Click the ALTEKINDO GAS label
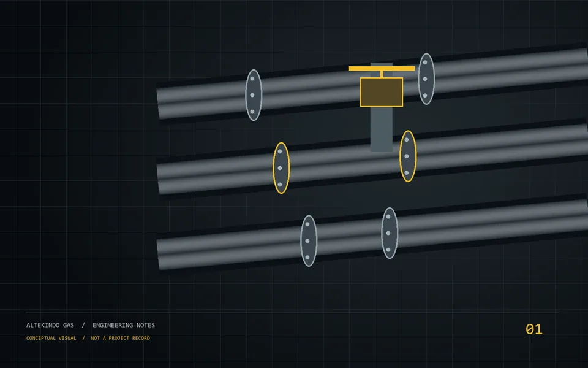 tap(50, 325)
